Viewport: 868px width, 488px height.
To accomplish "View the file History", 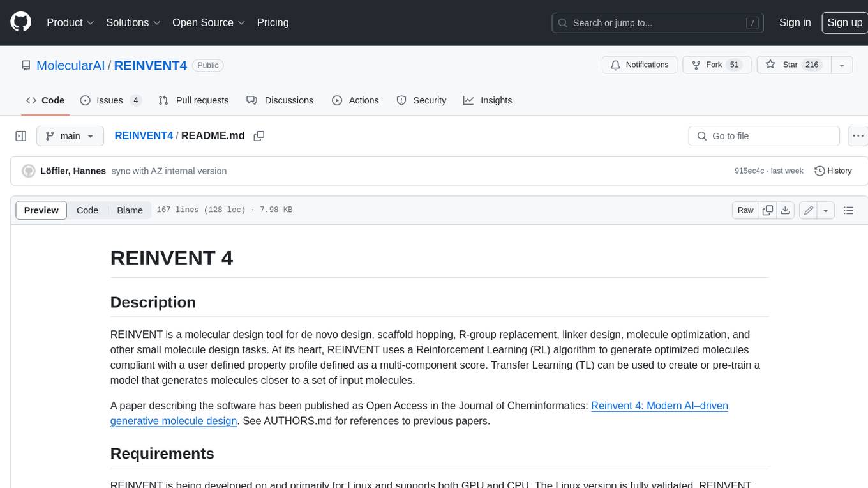I will pyautogui.click(x=833, y=171).
